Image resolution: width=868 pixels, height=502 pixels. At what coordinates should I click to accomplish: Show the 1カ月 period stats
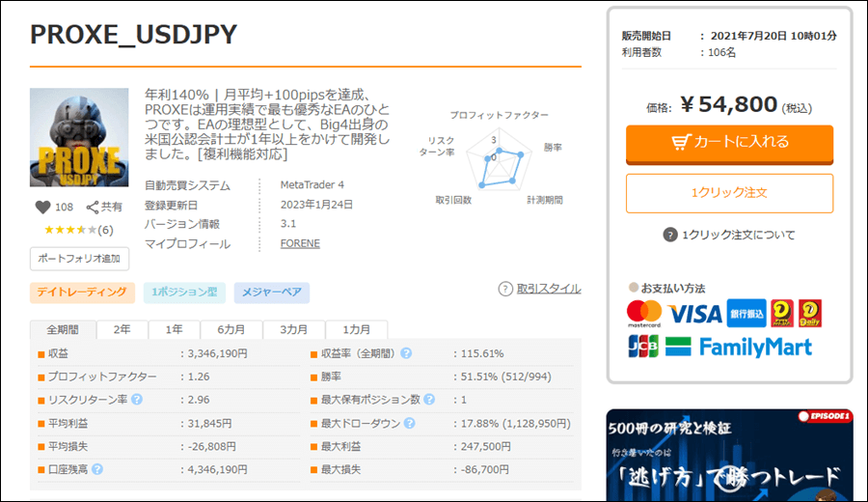pos(356,329)
